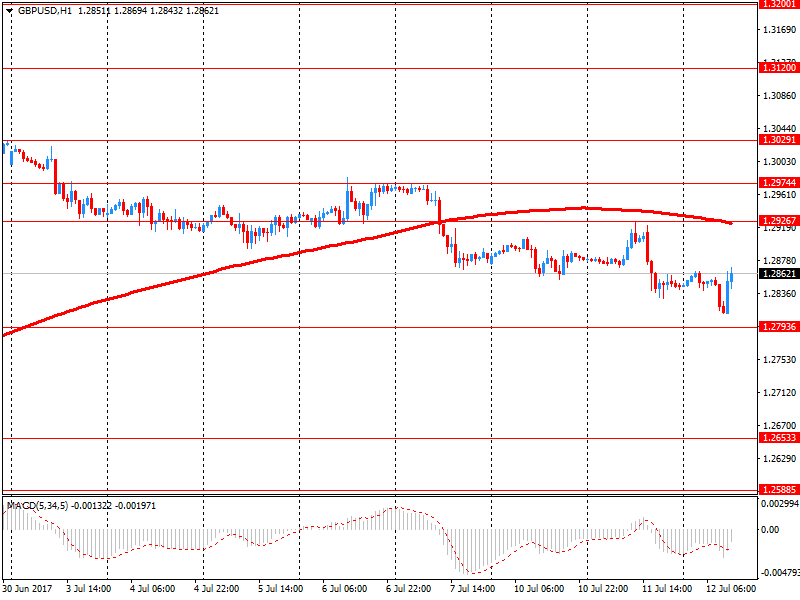Click the 1.26700 price axis value
Screen dimensions: 800x600
tap(779, 426)
